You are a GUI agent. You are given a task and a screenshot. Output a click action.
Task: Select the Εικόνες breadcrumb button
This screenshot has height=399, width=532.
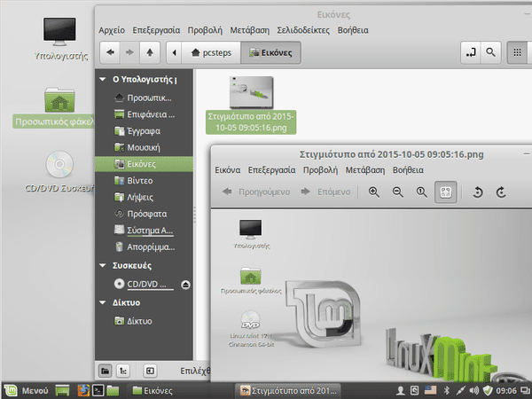tap(270, 52)
